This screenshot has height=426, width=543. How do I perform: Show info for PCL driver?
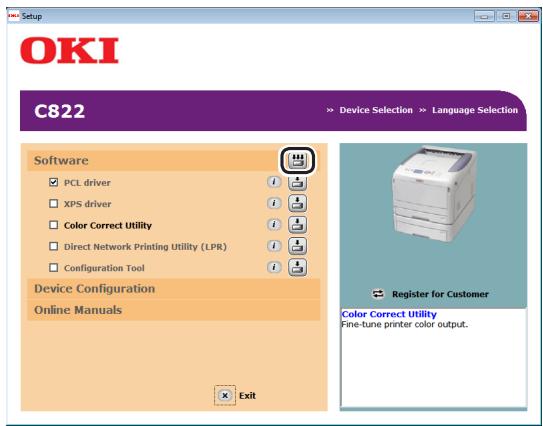click(274, 181)
